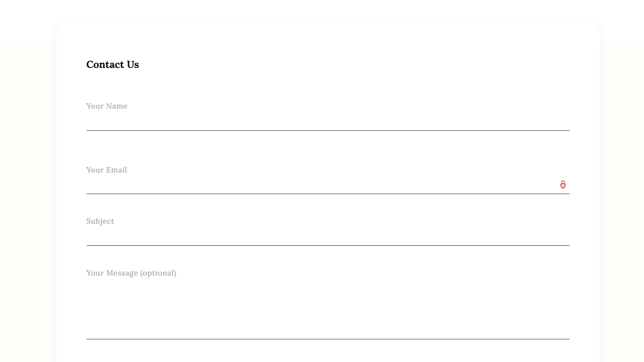Open the password manager autofill icon
This screenshot has height=362, width=644.
point(563,185)
